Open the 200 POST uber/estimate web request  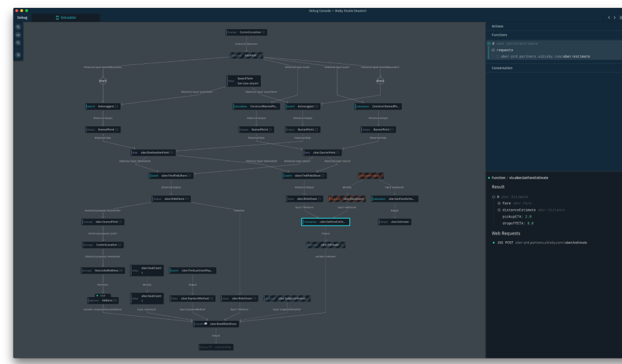click(542, 242)
